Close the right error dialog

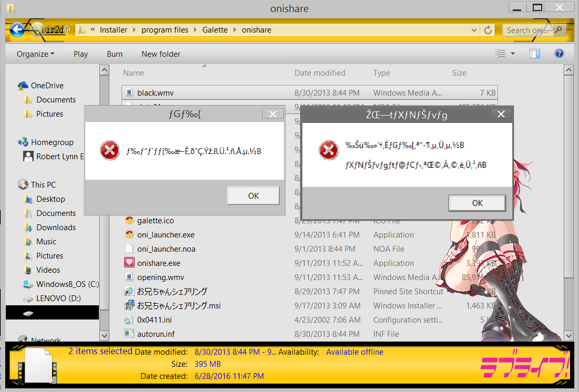tap(501, 114)
